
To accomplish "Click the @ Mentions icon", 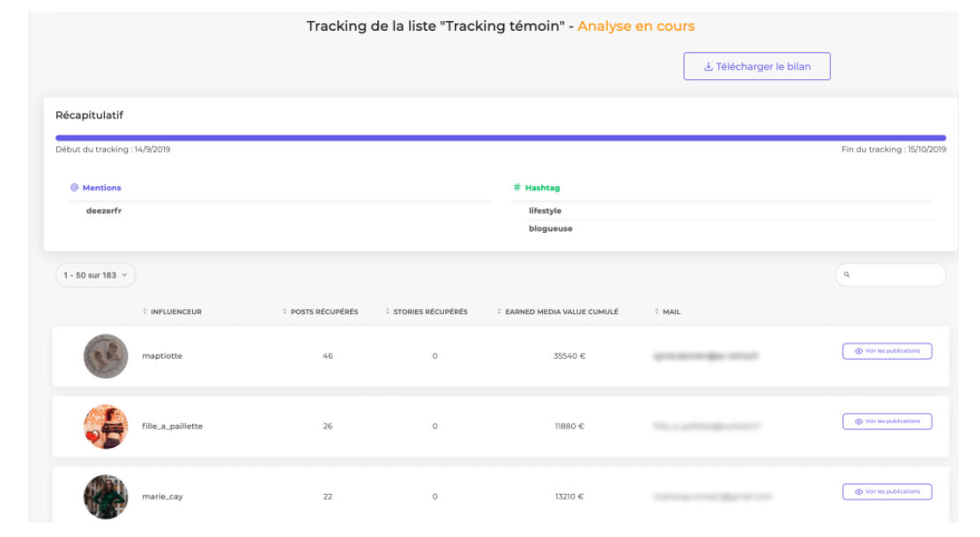I will pos(75,188).
